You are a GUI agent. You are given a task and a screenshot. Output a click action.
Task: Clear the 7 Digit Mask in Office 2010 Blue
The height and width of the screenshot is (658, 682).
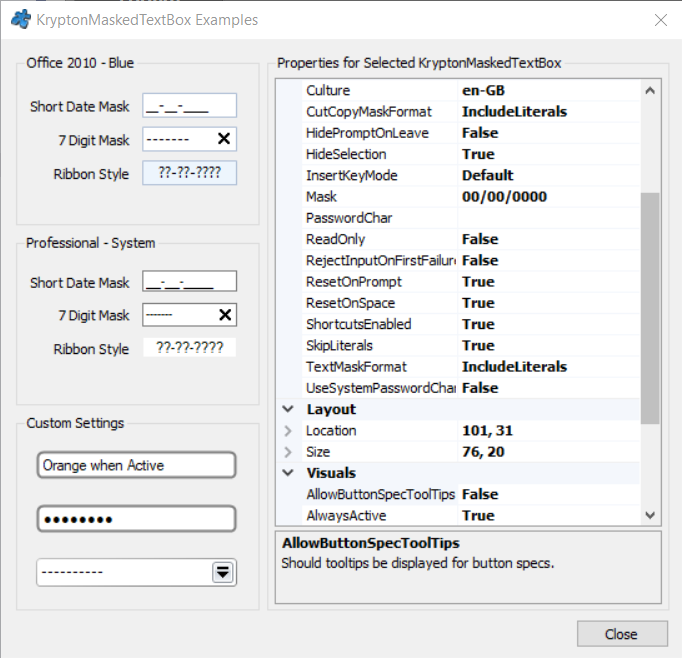pyautogui.click(x=224, y=139)
